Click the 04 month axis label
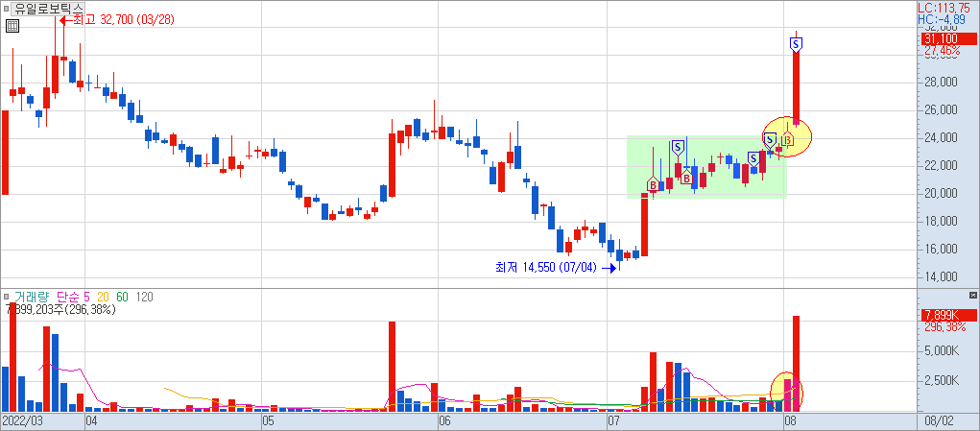 point(93,421)
